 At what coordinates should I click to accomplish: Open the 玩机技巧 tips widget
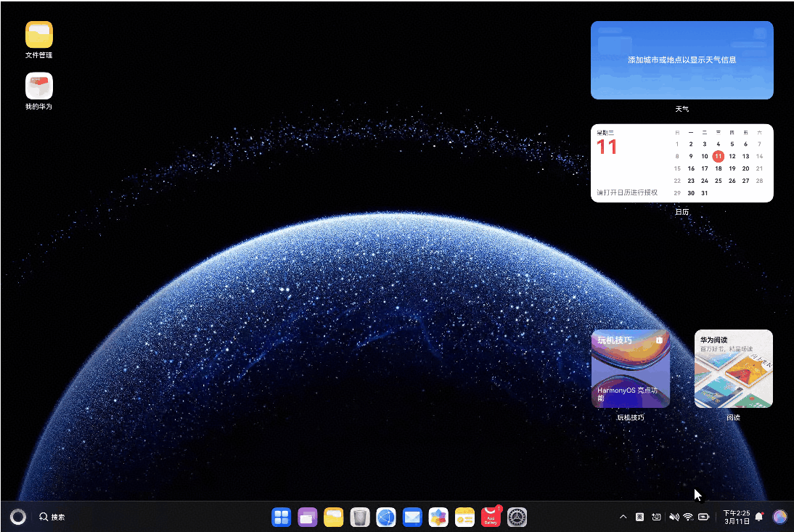630,369
